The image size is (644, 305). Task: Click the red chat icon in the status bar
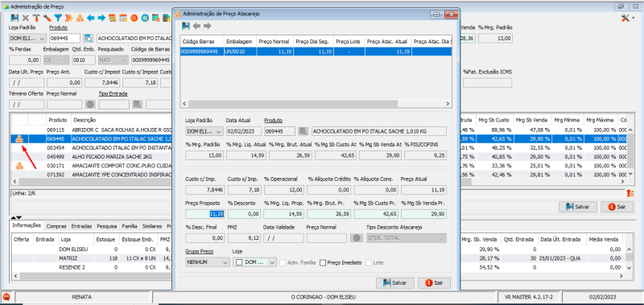click(6, 296)
